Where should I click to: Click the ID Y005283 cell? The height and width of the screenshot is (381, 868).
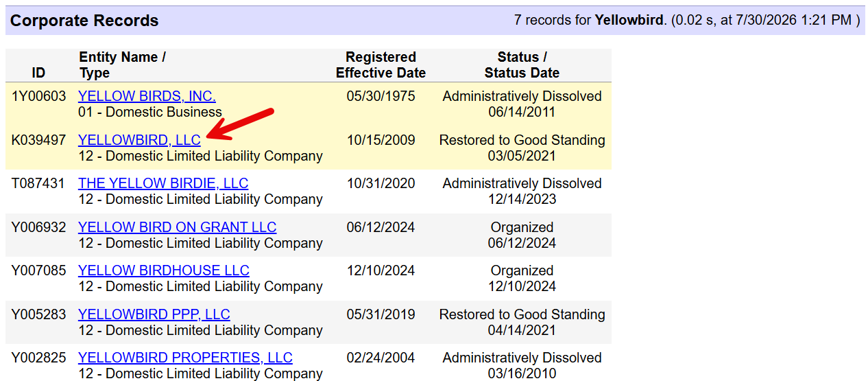tap(38, 314)
